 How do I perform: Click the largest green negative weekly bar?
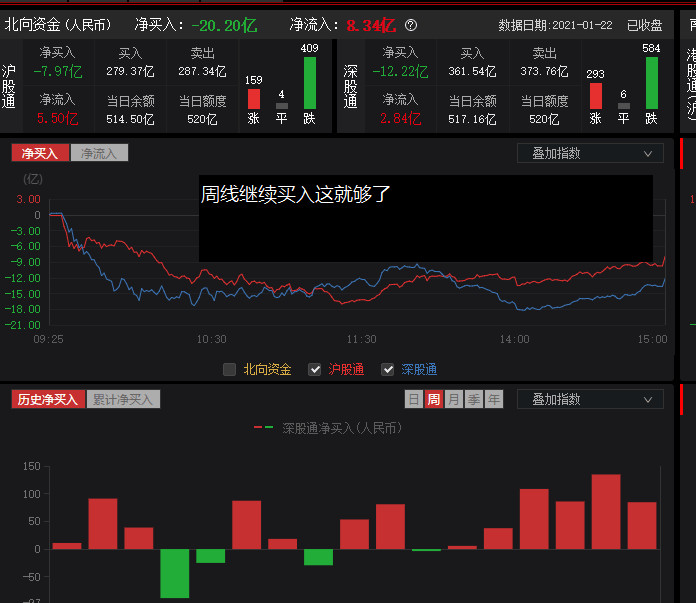coord(174,573)
